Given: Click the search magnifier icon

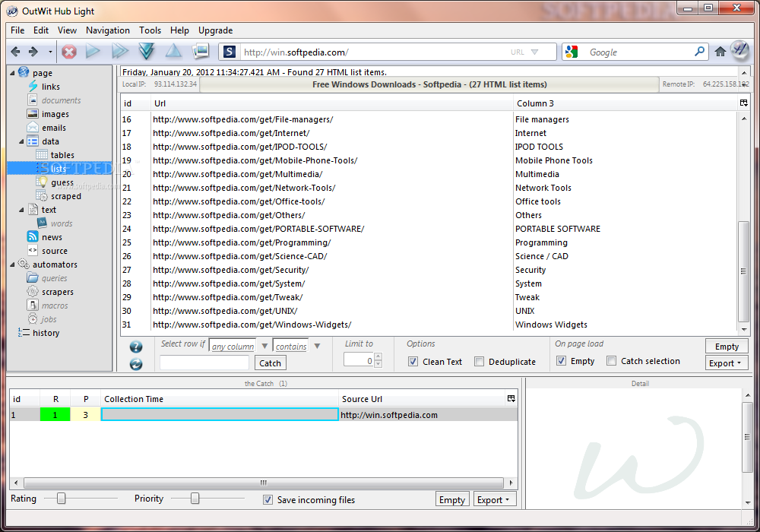Looking at the screenshot, I should pos(699,52).
